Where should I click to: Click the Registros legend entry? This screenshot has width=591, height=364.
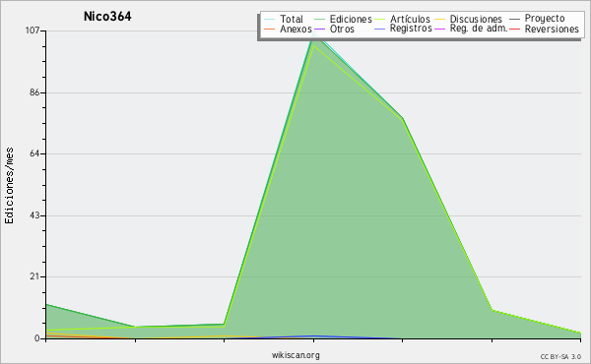point(411,29)
